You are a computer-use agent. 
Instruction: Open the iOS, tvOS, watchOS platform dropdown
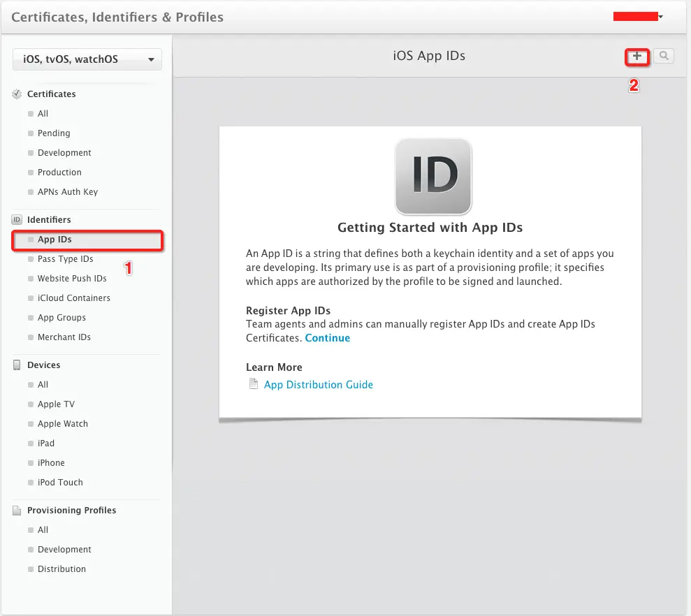click(x=87, y=59)
